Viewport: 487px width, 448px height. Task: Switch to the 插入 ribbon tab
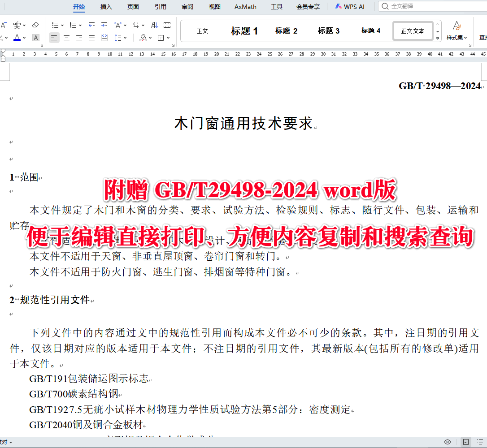(106, 6)
